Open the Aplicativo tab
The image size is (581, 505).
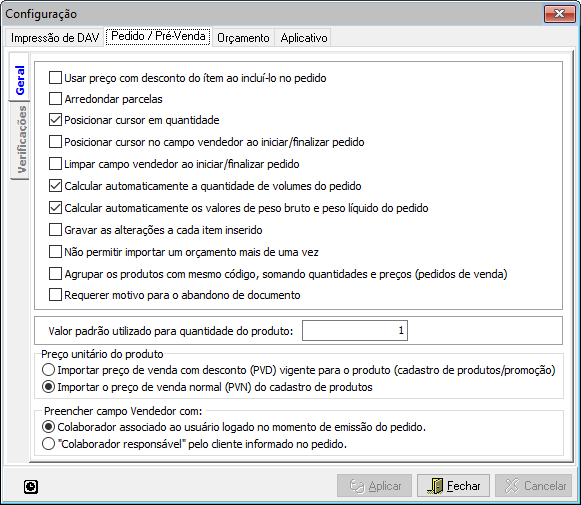coord(304,38)
